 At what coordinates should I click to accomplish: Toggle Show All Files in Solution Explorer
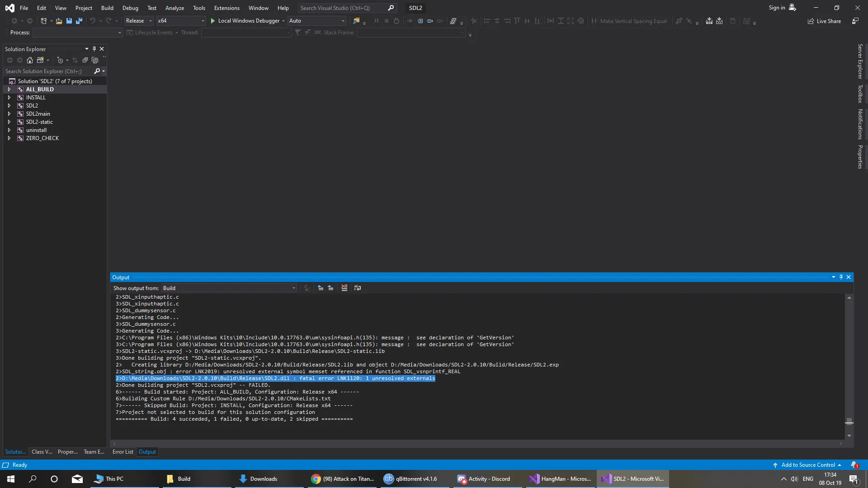point(95,60)
